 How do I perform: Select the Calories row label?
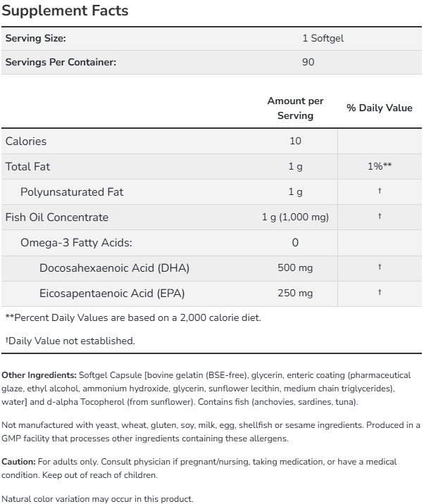(26, 141)
